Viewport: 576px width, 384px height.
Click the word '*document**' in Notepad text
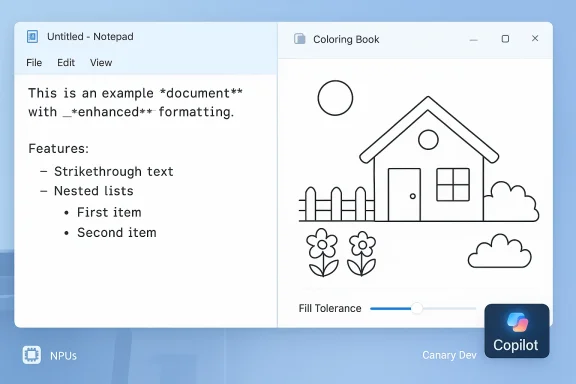(201, 93)
